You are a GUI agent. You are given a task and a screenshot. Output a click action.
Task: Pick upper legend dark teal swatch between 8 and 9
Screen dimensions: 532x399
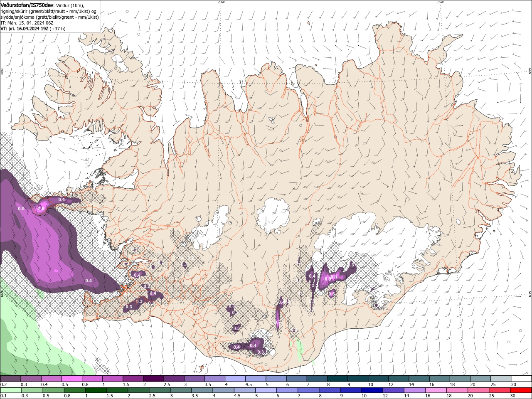[337, 379]
